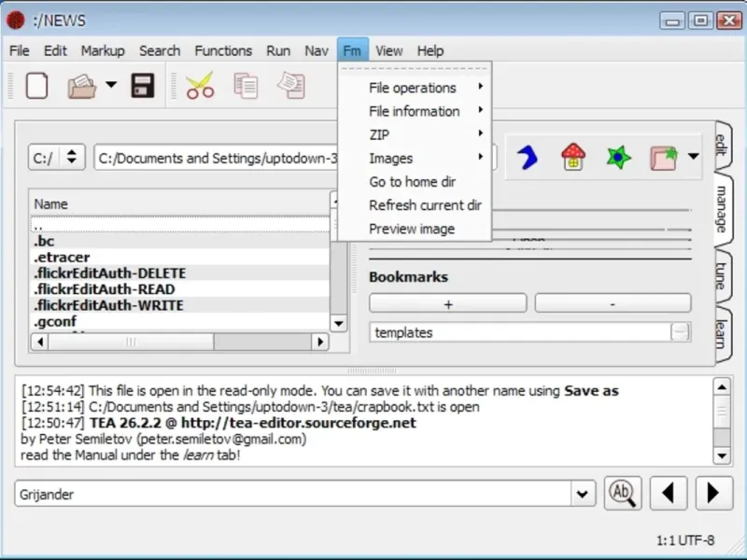The image size is (747, 560).
Task: Select .flickrEditAuth-DELETE entry
Action: 179,273
